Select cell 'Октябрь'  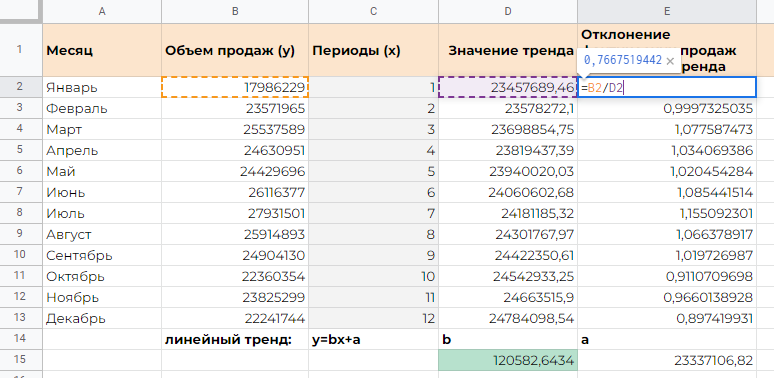click(x=102, y=276)
